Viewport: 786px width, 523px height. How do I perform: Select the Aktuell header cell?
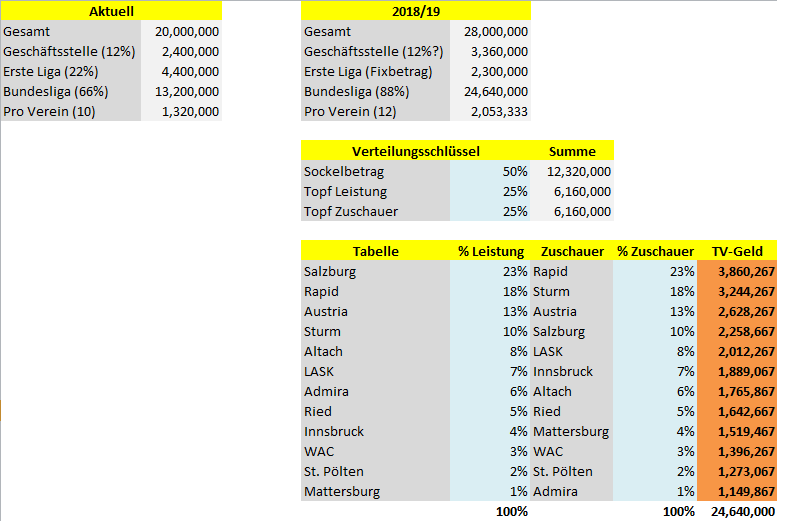coord(111,11)
